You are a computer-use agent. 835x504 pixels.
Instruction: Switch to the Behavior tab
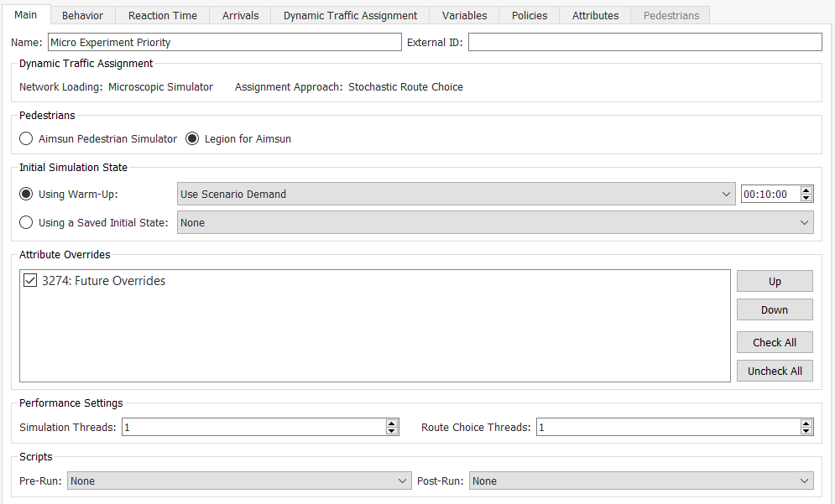[82, 15]
